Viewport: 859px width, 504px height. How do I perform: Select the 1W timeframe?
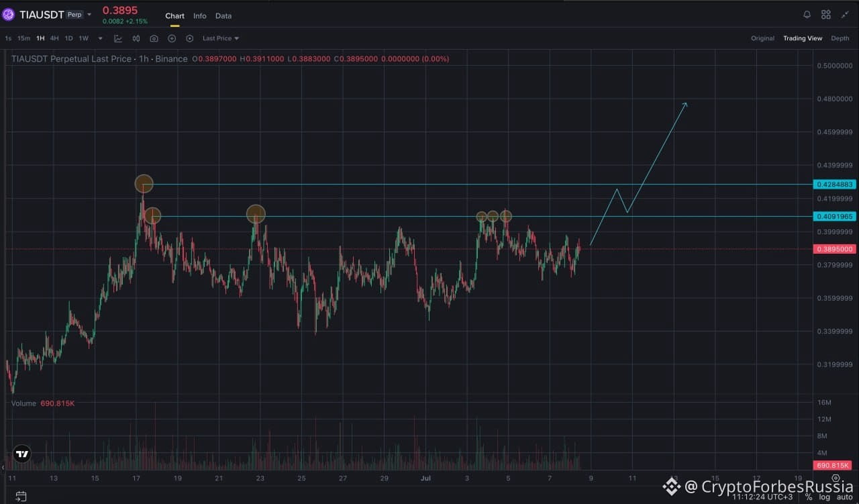(x=83, y=38)
